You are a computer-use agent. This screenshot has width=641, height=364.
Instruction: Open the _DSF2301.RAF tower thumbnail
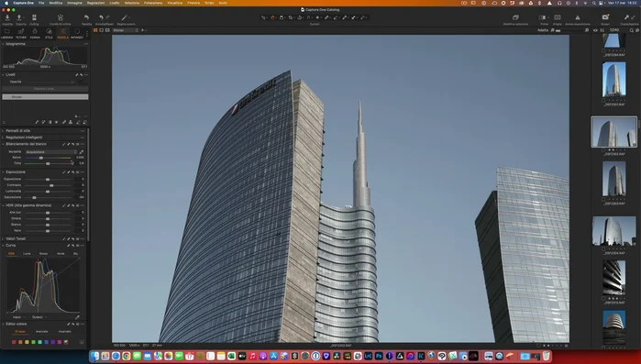pyautogui.click(x=613, y=79)
